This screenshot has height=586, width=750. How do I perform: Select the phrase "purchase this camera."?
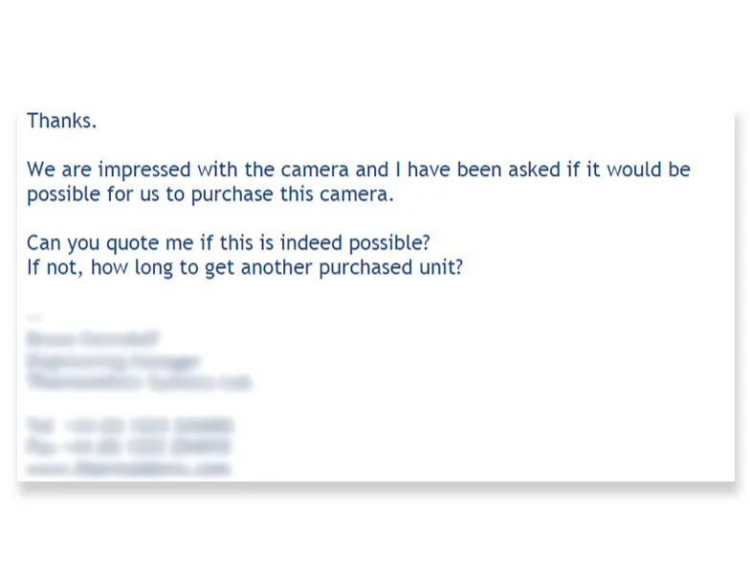(292, 195)
